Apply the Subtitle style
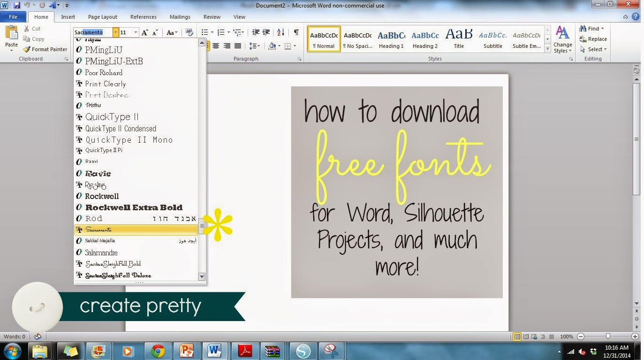 tap(493, 39)
